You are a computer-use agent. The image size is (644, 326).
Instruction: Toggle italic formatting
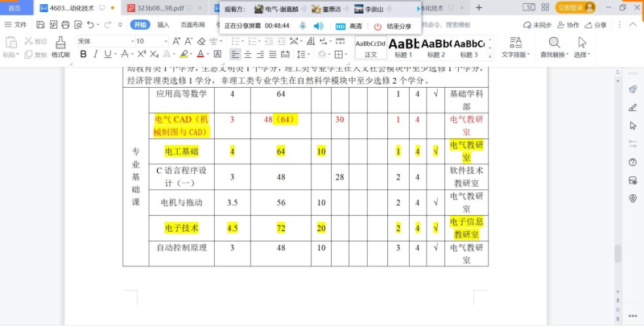click(95, 55)
